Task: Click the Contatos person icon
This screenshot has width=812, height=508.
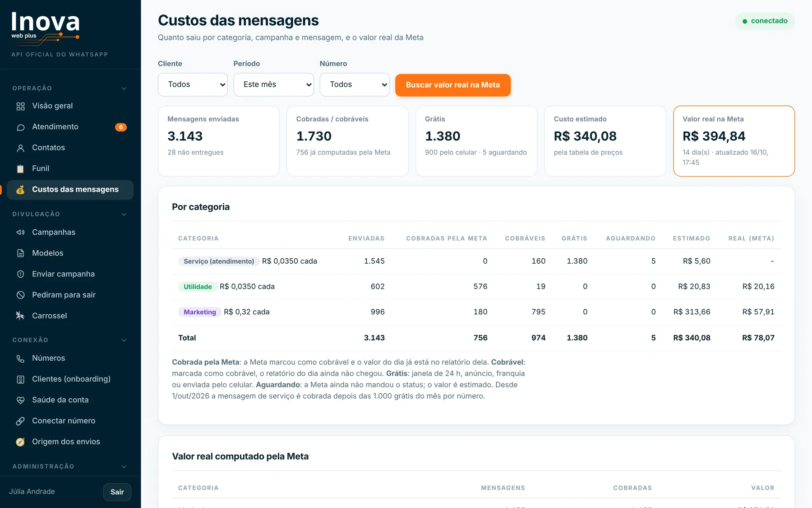Action: 20,148
